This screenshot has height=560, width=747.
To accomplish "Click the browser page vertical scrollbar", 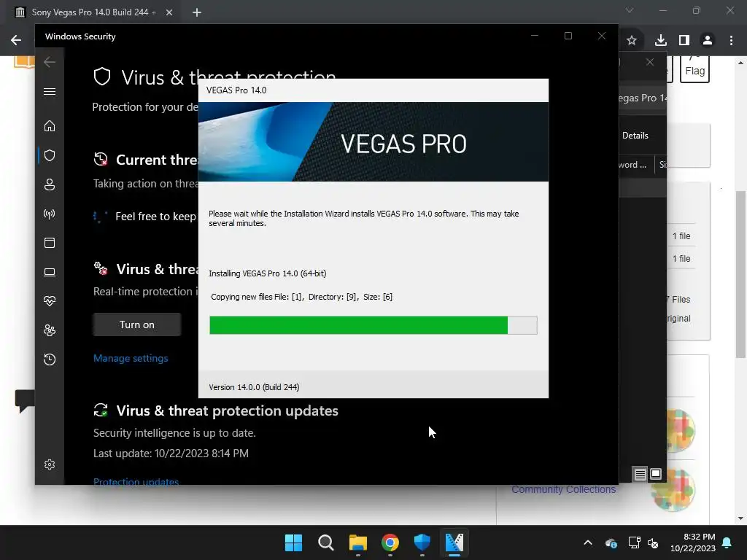I will tap(740, 274).
